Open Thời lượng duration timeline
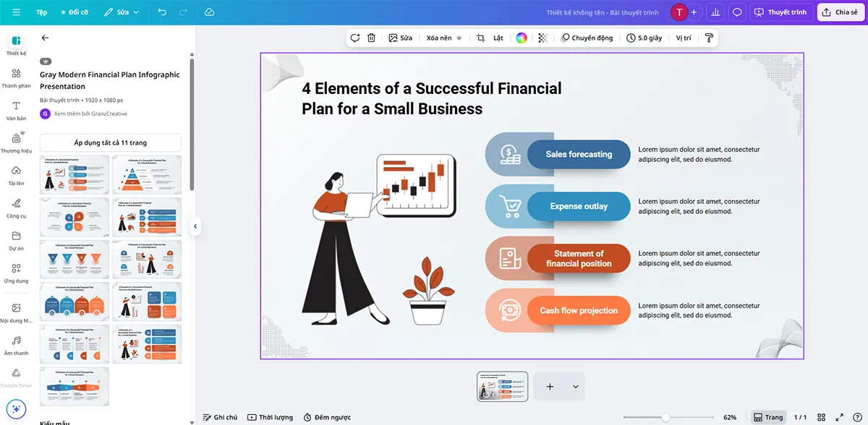 (270, 417)
